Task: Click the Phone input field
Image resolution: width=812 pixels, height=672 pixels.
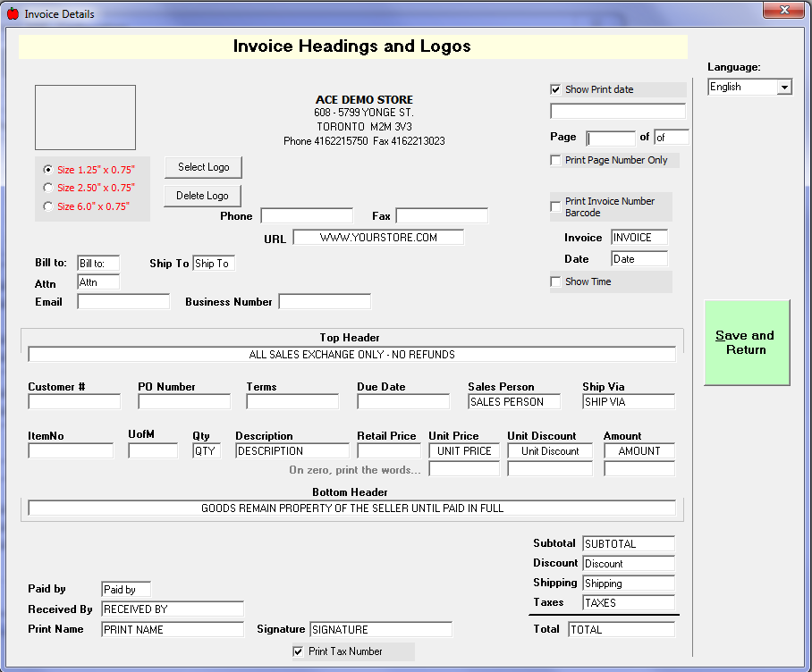Action: [307, 215]
